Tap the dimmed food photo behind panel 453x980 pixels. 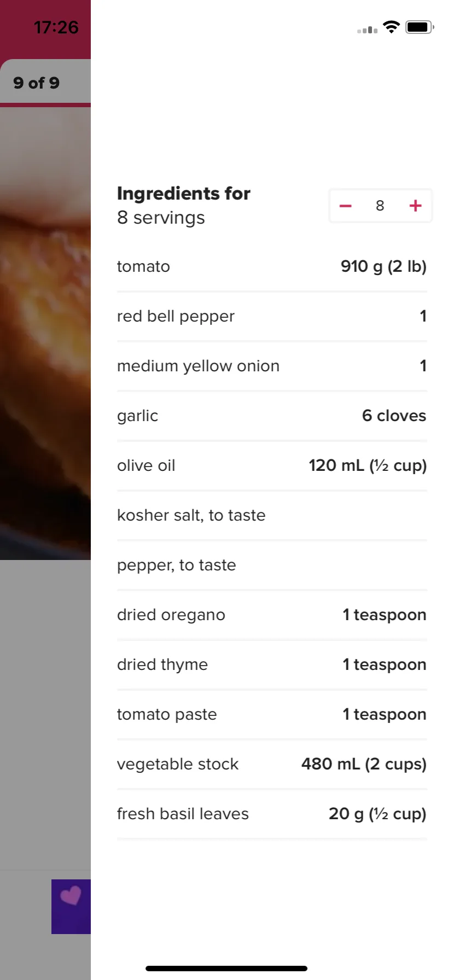[x=45, y=334]
